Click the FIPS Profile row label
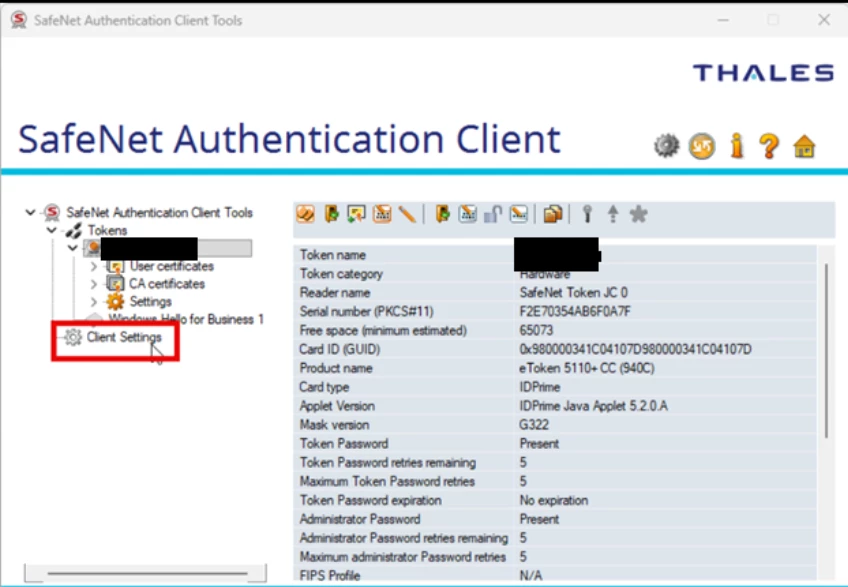The width and height of the screenshot is (848, 587). click(330, 576)
